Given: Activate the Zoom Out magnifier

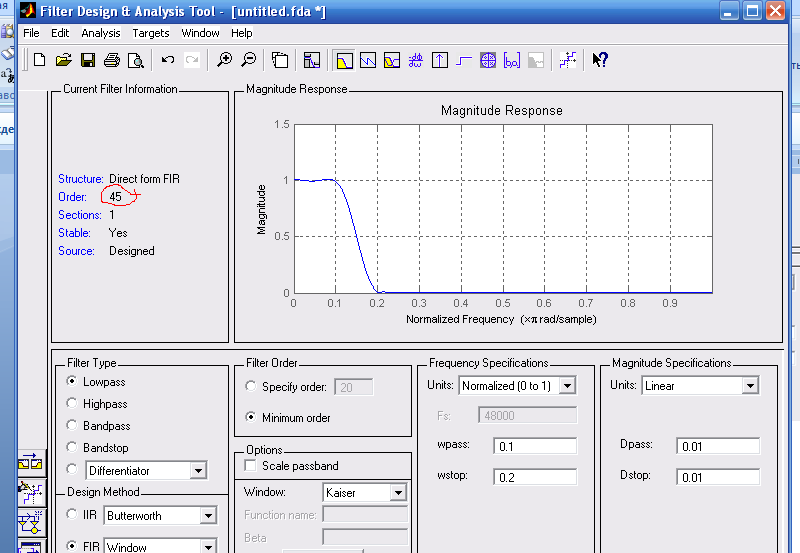Looking at the screenshot, I should (x=249, y=60).
